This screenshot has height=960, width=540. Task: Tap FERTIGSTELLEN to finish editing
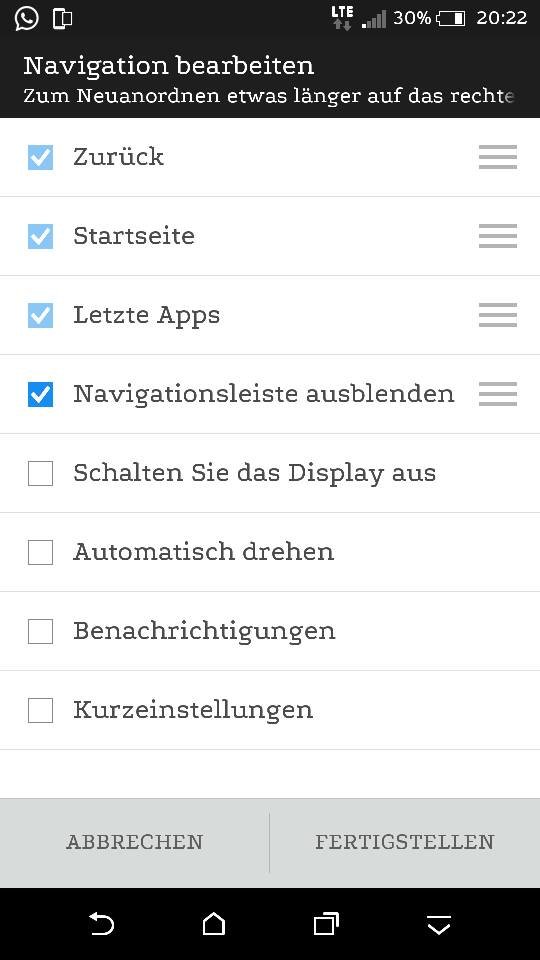pos(405,842)
